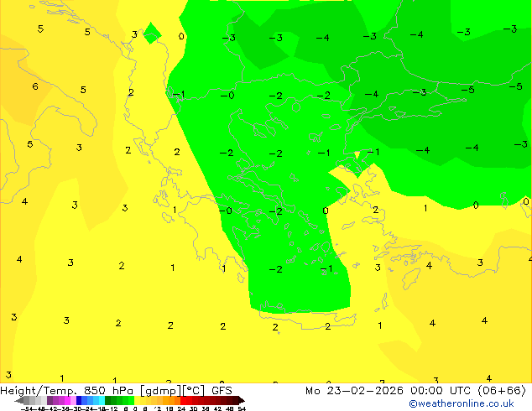Click the '(06+66)' forecast run text
The width and height of the screenshot is (532, 411).
click(x=502, y=391)
